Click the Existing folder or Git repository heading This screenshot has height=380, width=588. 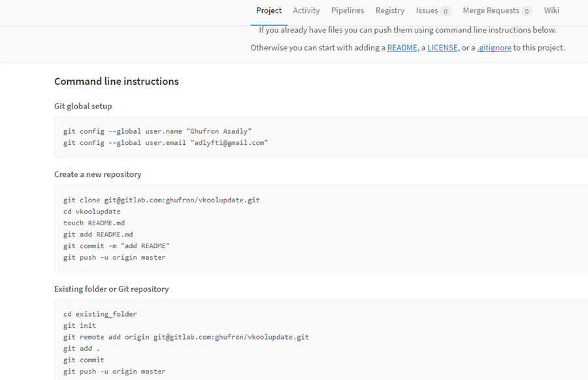coord(111,289)
